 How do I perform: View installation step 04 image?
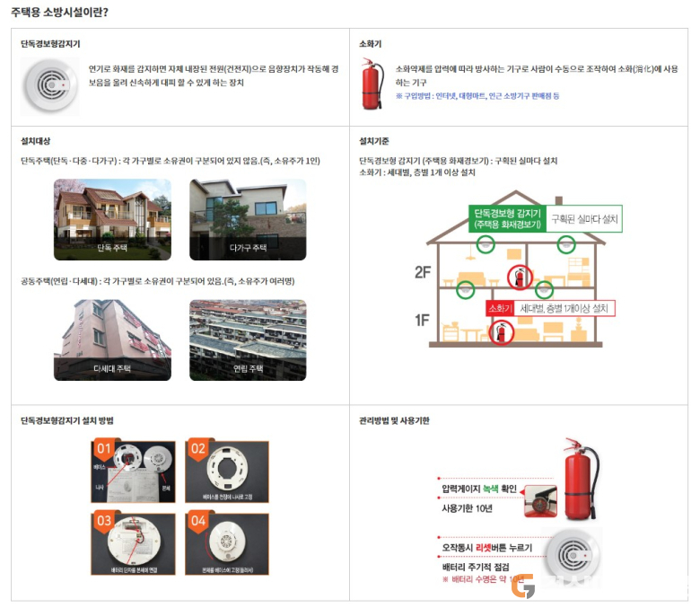click(227, 543)
